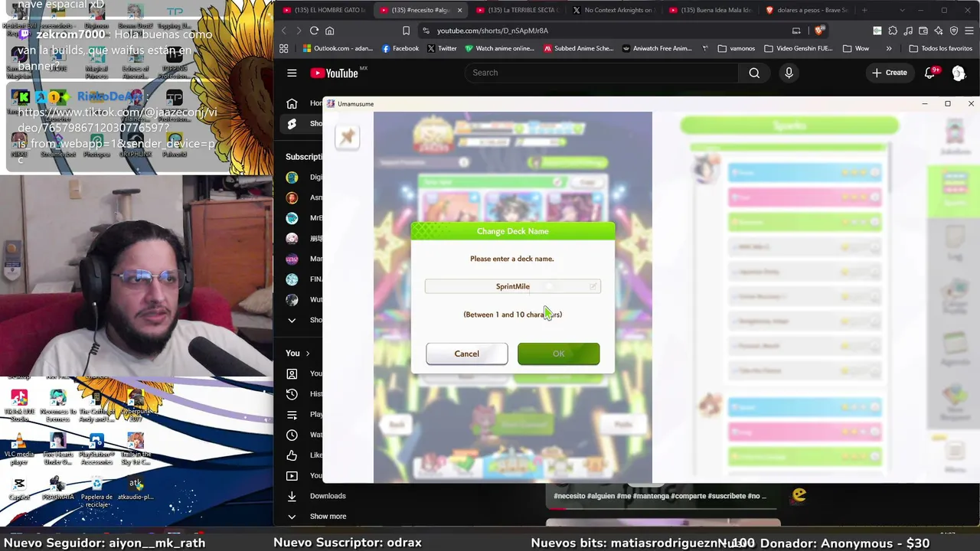Screen dimensions: 980x551
Task: Switch to the EL HOMBRE GATO tab
Action: point(323,10)
